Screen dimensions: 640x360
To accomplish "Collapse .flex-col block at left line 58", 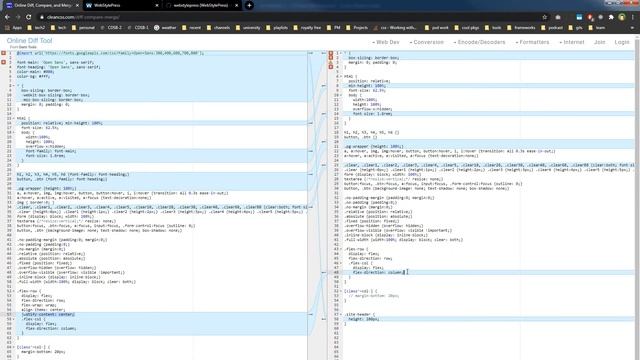I will 14,319.
